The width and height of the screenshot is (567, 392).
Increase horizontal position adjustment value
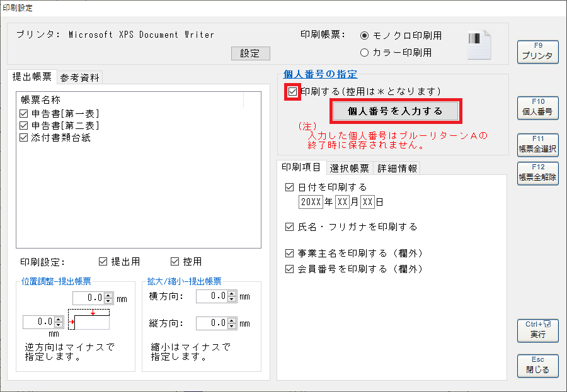click(x=59, y=319)
